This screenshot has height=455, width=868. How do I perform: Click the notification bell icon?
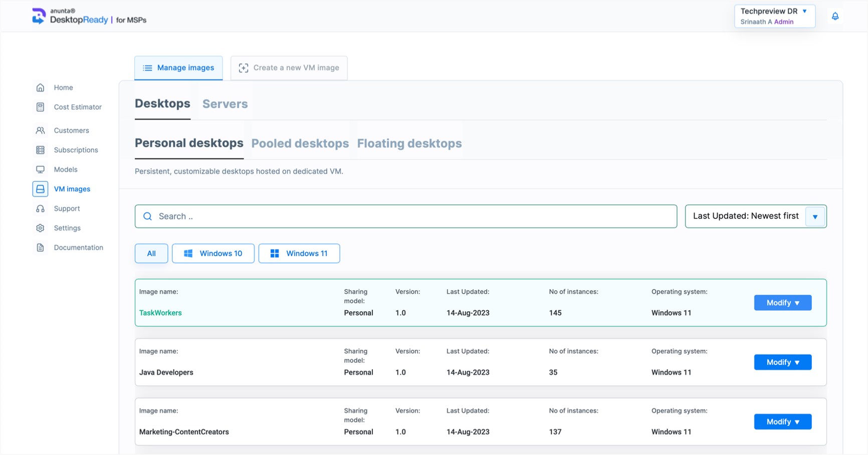tap(835, 17)
